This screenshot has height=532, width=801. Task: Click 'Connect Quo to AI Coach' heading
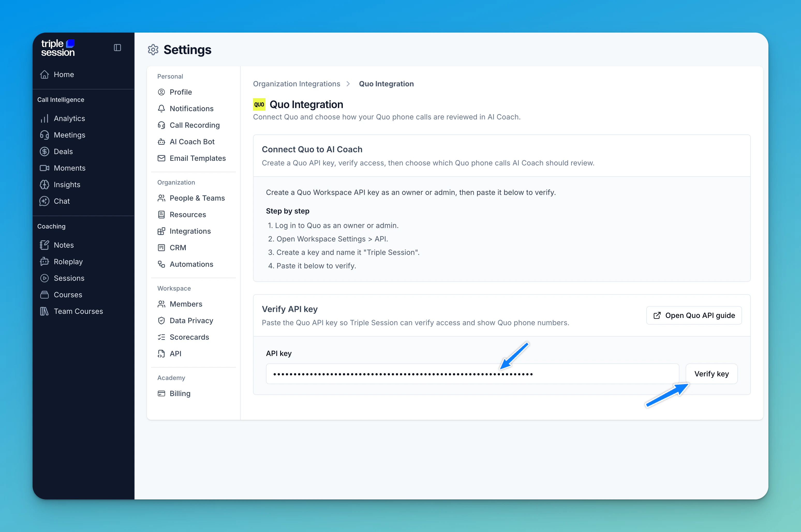click(x=312, y=149)
